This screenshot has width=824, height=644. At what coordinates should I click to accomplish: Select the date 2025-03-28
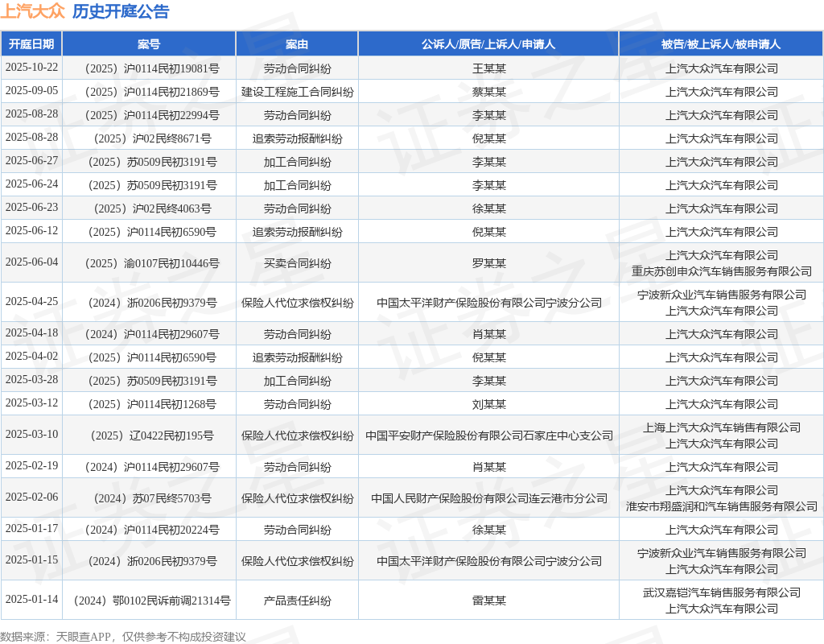(x=31, y=379)
